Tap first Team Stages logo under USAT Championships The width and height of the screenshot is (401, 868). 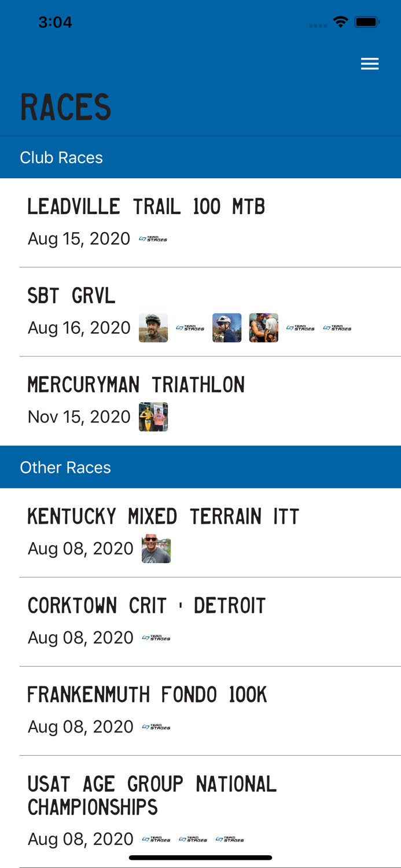pos(156,840)
